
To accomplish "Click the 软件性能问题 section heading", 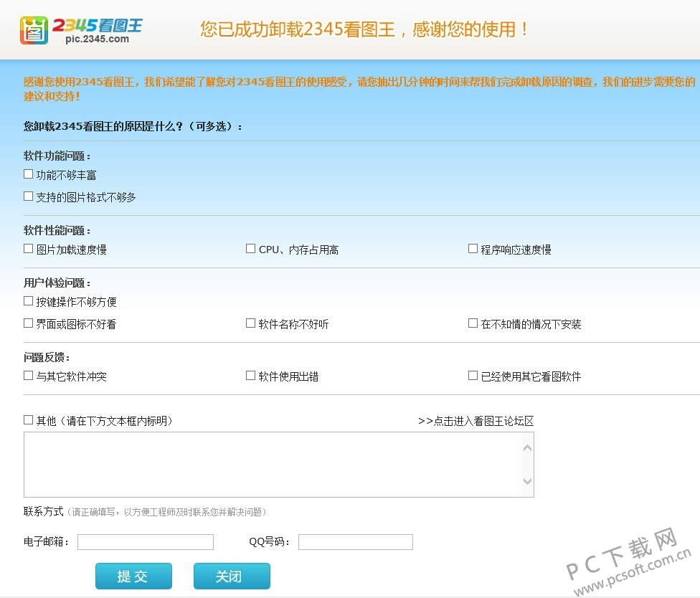I will pyautogui.click(x=57, y=230).
